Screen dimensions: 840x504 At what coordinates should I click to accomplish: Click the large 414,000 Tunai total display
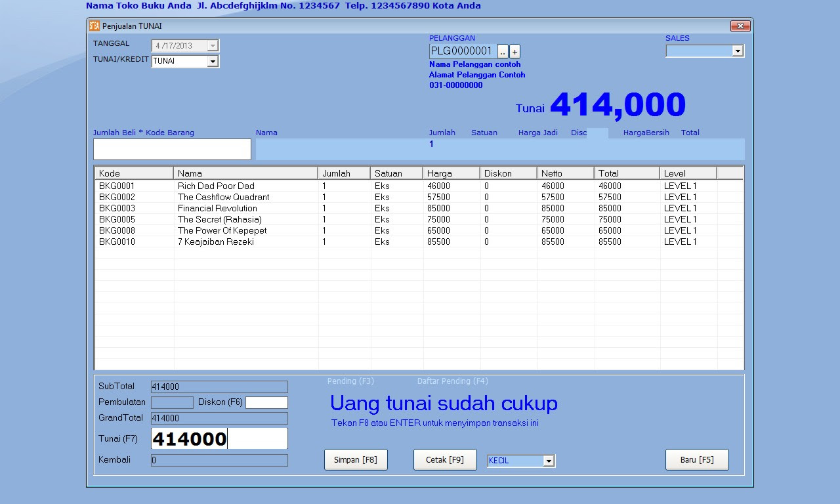[x=618, y=105]
